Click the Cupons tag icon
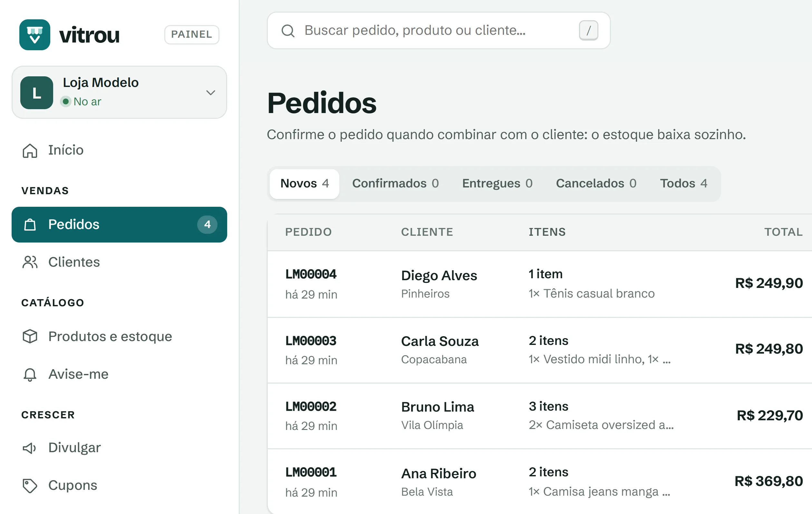Screen dimensions: 812x514 (x=30, y=486)
